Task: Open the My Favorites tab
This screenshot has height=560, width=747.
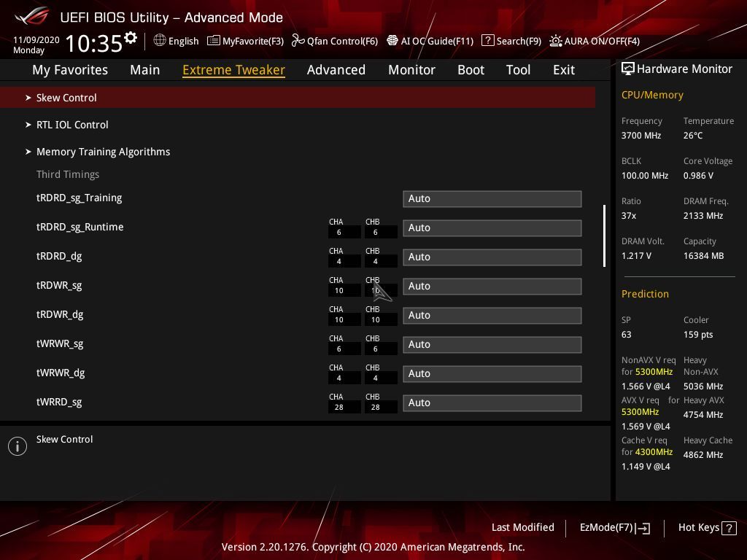Action: tap(70, 70)
